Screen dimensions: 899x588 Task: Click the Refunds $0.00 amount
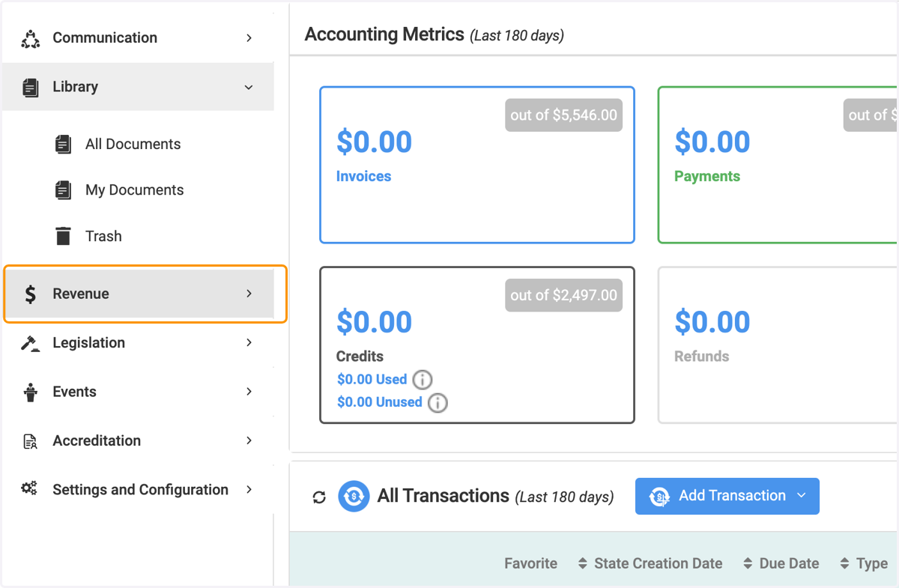712,322
